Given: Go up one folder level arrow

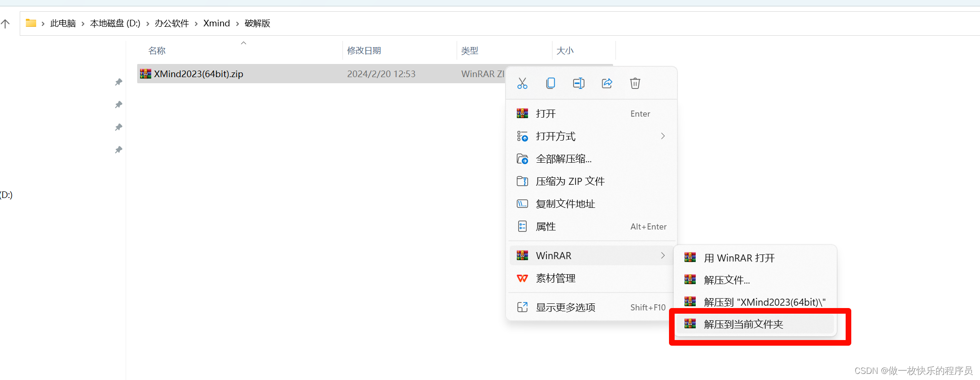Looking at the screenshot, I should [5, 24].
